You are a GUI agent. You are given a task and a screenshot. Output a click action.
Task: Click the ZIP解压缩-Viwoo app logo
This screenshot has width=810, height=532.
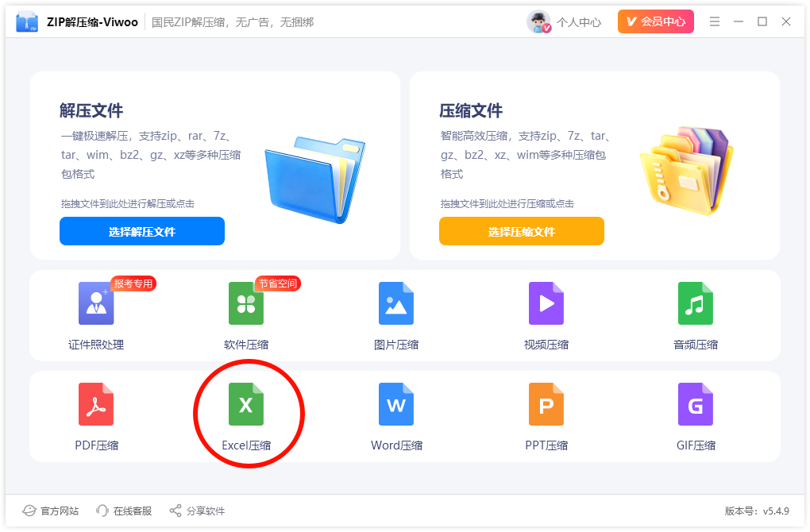pos(27,21)
